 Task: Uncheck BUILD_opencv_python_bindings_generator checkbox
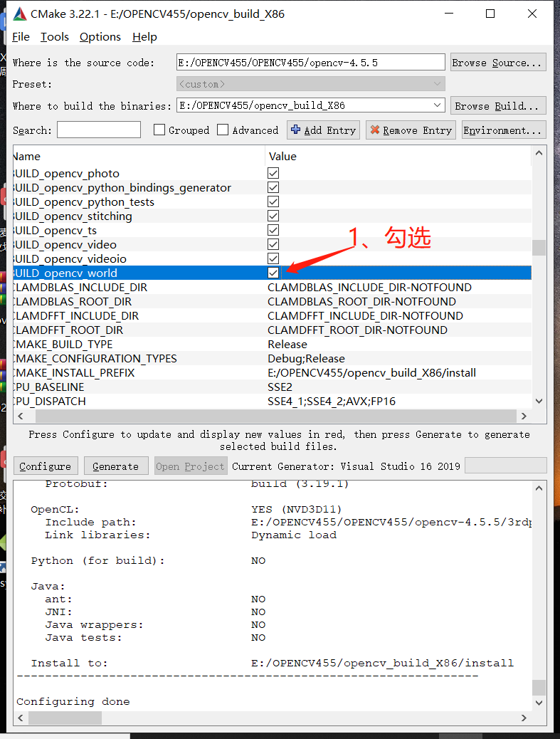coord(273,187)
